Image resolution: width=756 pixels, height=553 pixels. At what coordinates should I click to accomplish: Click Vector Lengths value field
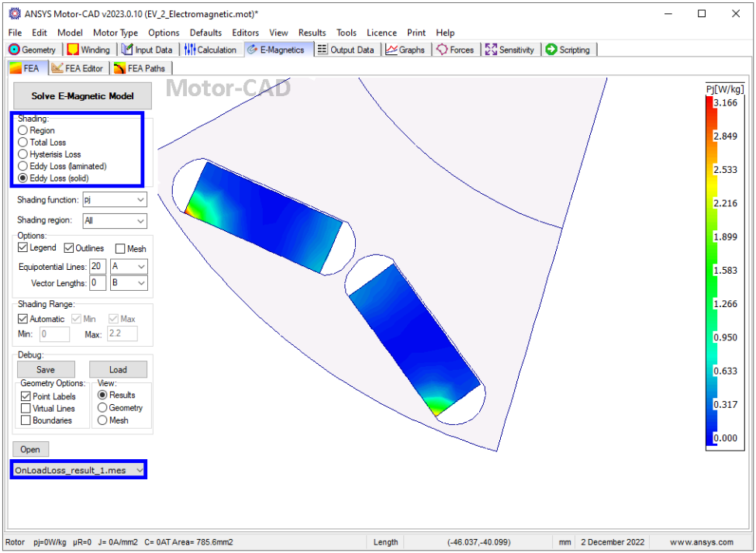(x=98, y=283)
